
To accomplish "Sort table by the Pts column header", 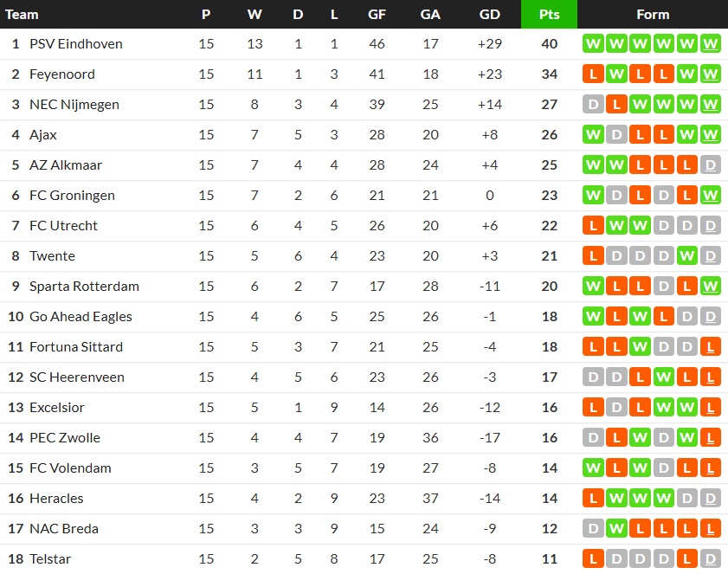I will [x=549, y=15].
